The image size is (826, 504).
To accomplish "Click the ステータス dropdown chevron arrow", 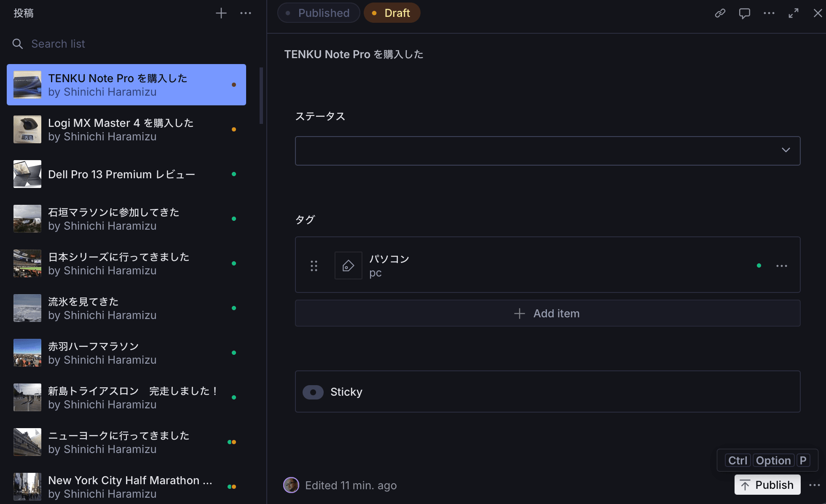I will (x=786, y=150).
